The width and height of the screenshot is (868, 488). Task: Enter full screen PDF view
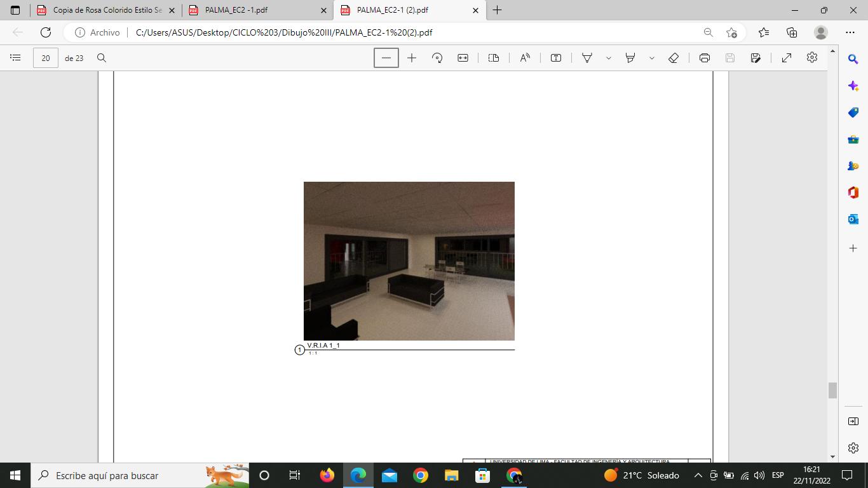787,58
